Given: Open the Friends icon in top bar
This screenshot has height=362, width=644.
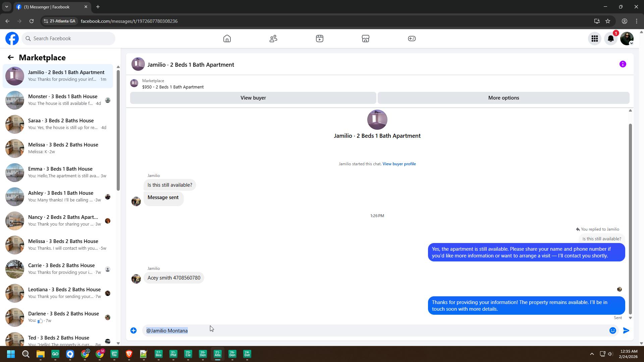Looking at the screenshot, I should 273,39.
